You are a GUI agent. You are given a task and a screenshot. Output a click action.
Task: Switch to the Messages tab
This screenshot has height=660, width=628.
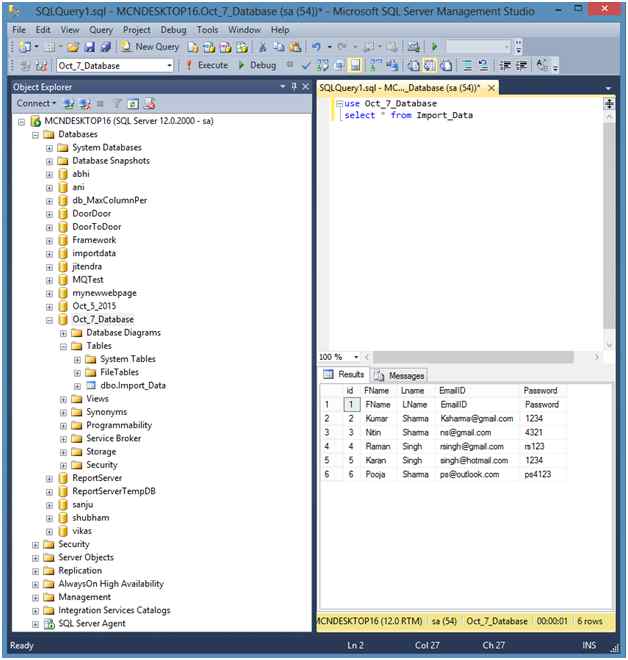[x=400, y=375]
